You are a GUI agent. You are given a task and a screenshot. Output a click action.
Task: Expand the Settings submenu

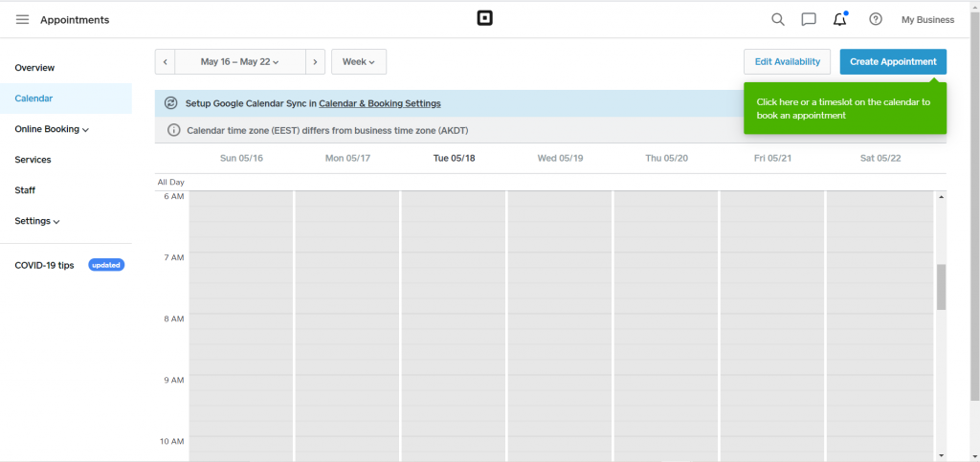tap(37, 221)
